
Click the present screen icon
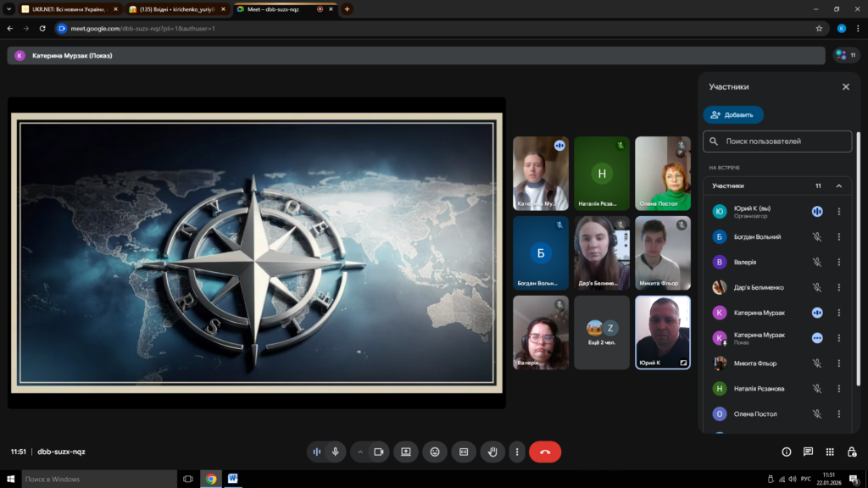[x=406, y=452]
